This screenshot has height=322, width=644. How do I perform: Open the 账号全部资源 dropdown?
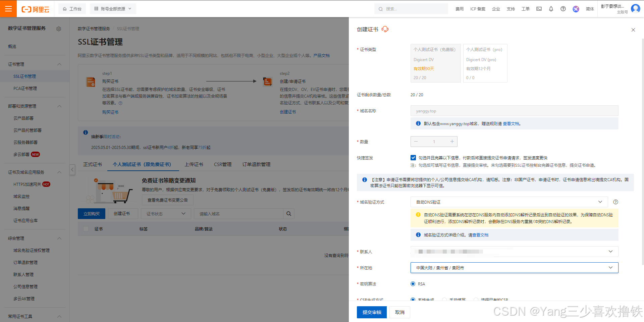[x=113, y=9]
